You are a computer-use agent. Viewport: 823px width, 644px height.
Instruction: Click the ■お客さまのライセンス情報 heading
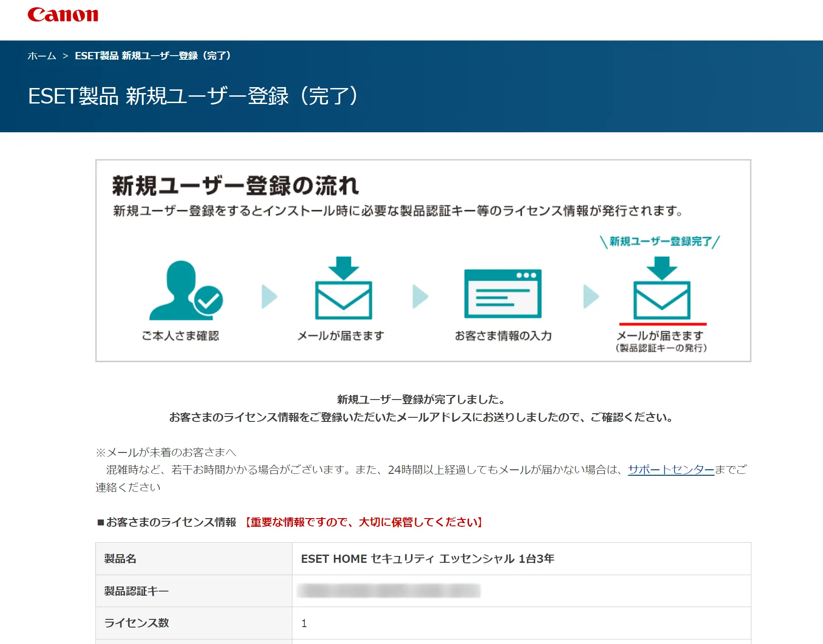[167, 522]
